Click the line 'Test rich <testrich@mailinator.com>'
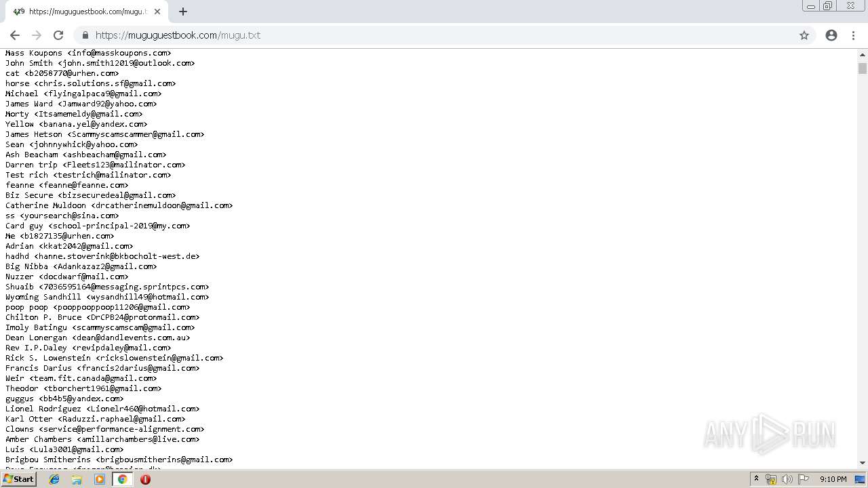 pos(88,175)
